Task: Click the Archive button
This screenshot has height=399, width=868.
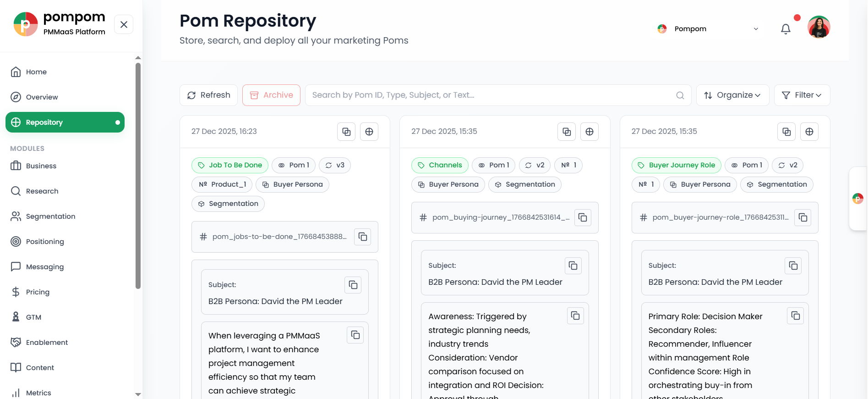Action: [x=271, y=95]
